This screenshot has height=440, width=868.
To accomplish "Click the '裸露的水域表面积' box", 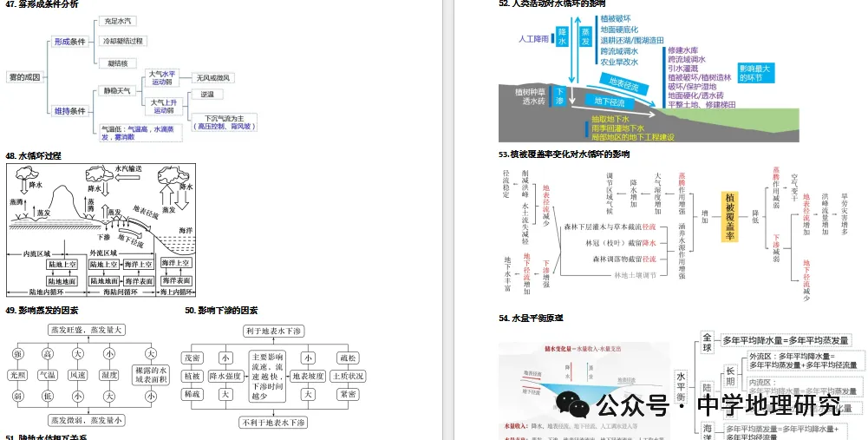I will tap(151, 375).
